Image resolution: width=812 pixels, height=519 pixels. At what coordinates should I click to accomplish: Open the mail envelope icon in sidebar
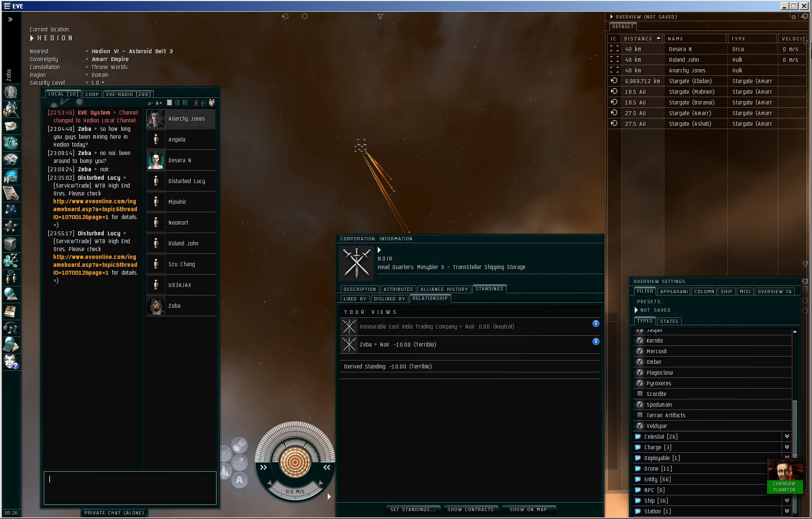[11, 126]
